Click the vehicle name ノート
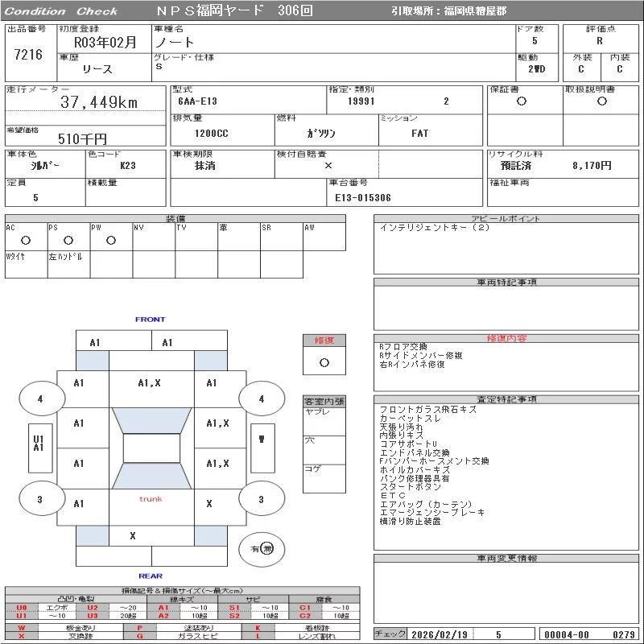Viewport: 644px width, 644px height. (174, 43)
